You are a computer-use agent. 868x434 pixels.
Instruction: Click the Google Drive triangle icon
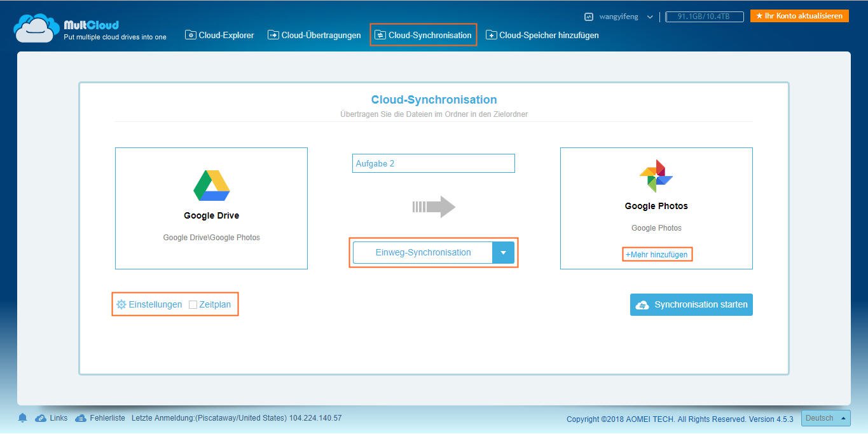(x=211, y=186)
